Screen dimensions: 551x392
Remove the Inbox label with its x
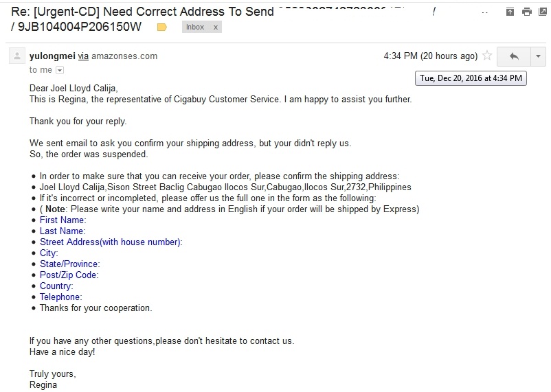tap(216, 27)
